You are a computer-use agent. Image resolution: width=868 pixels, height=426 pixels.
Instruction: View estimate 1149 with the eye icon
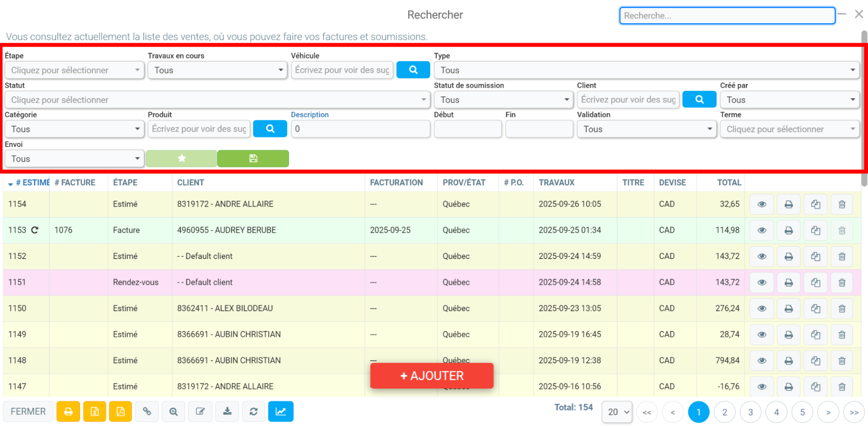pyautogui.click(x=762, y=334)
